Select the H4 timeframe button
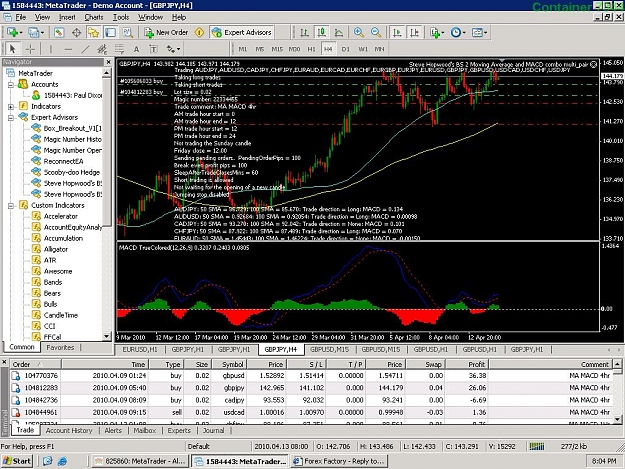Image resolution: width=625 pixels, height=469 pixels. (328, 49)
